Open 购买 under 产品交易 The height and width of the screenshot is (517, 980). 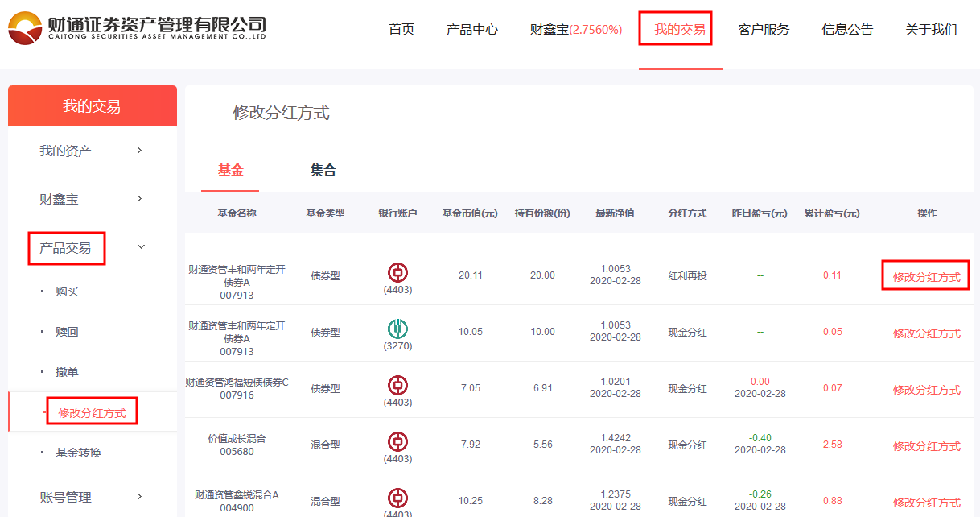pyautogui.click(x=68, y=292)
